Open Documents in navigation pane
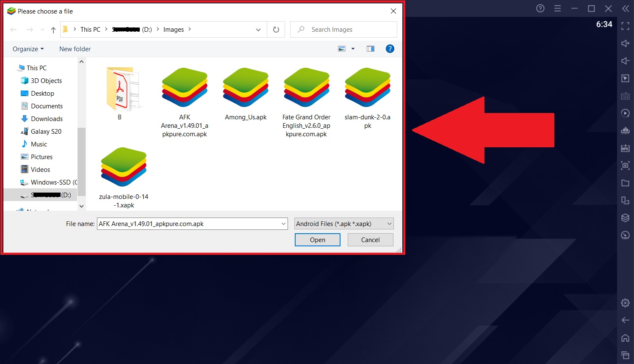Screen dimensions: 634x364 pyautogui.click(x=47, y=106)
